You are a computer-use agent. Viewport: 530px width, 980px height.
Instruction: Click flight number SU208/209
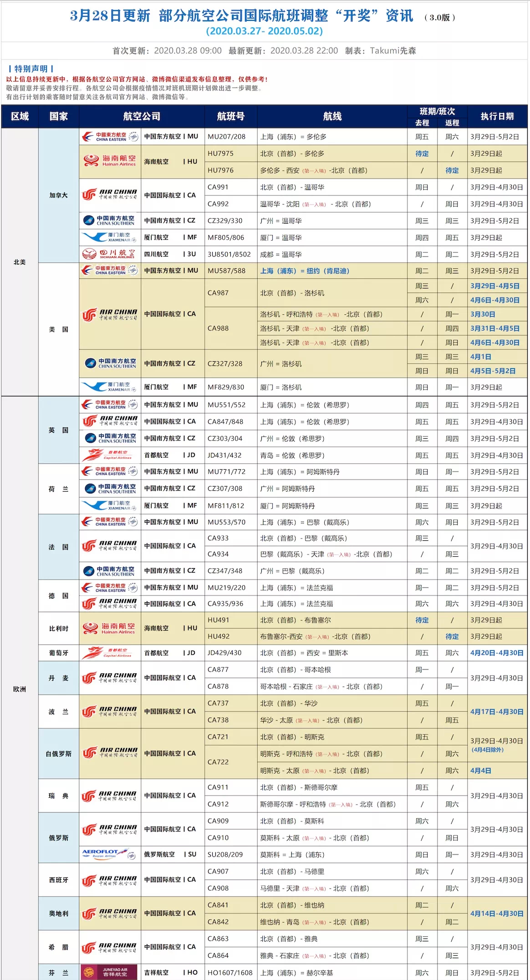225,855
